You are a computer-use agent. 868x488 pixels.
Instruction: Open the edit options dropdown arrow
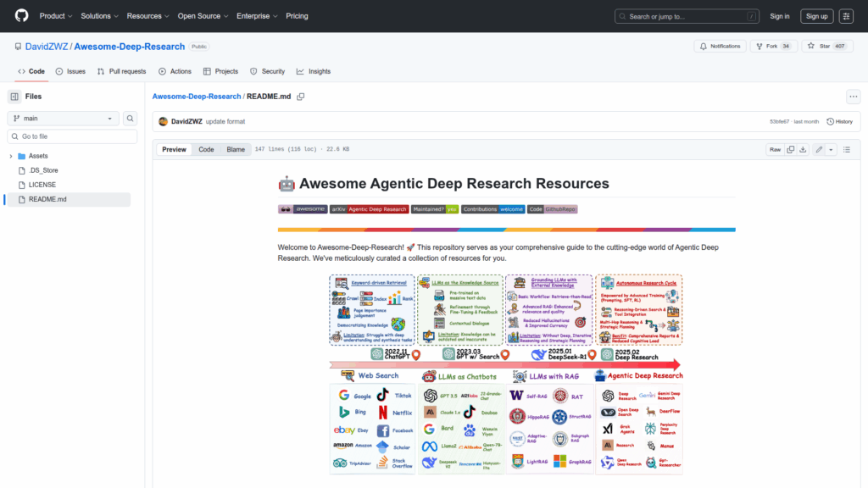point(832,149)
